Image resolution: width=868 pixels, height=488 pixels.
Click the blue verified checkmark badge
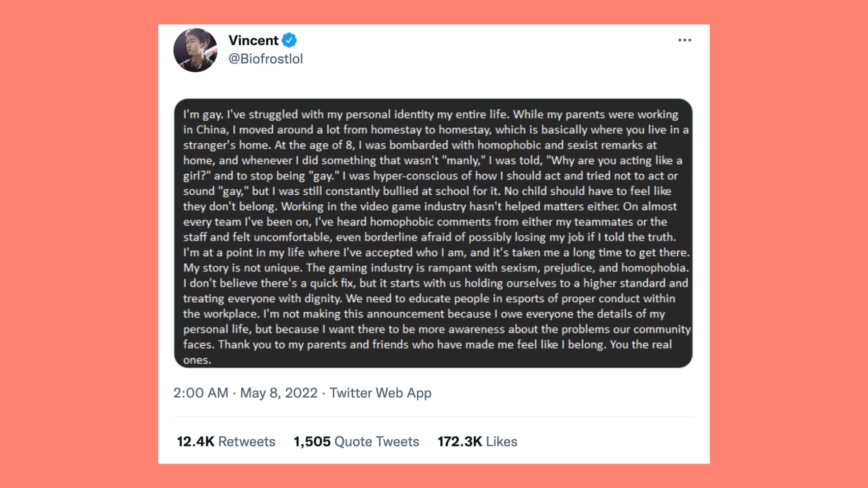(289, 40)
